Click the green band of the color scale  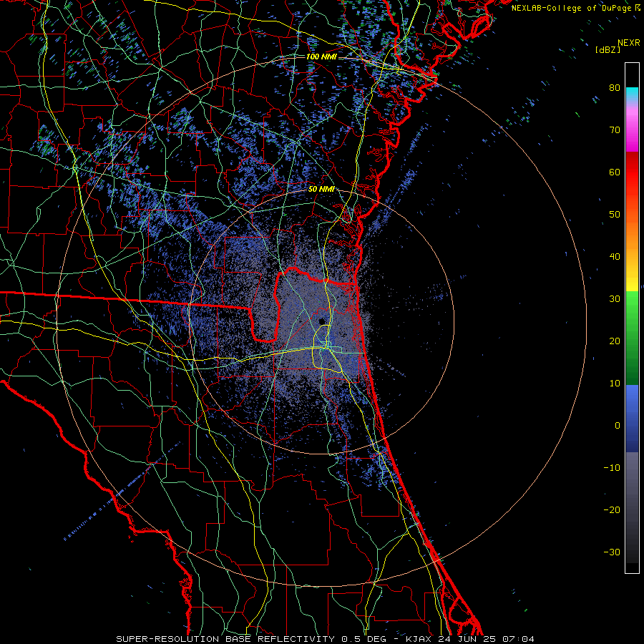pos(632,338)
